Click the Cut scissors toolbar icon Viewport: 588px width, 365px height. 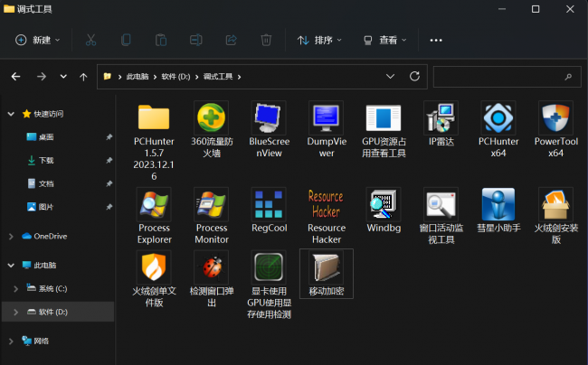tap(91, 40)
